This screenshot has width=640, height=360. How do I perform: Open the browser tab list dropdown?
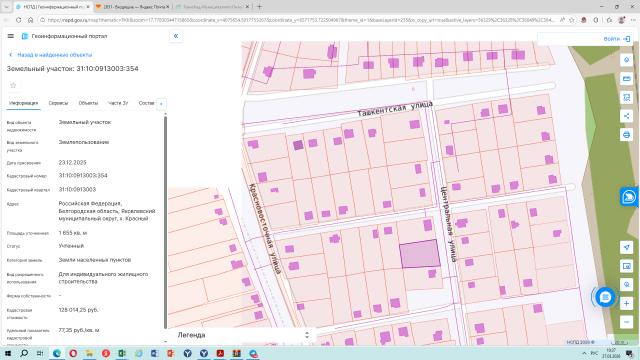(6, 7)
